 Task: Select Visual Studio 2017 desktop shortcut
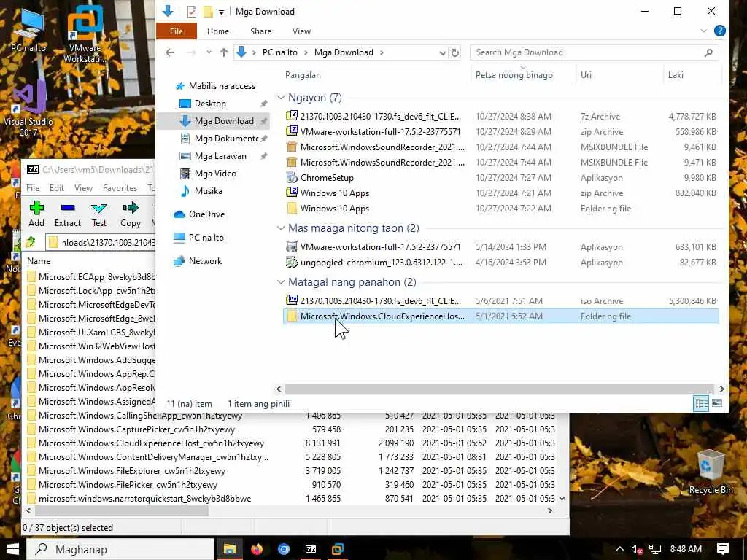coord(28,109)
